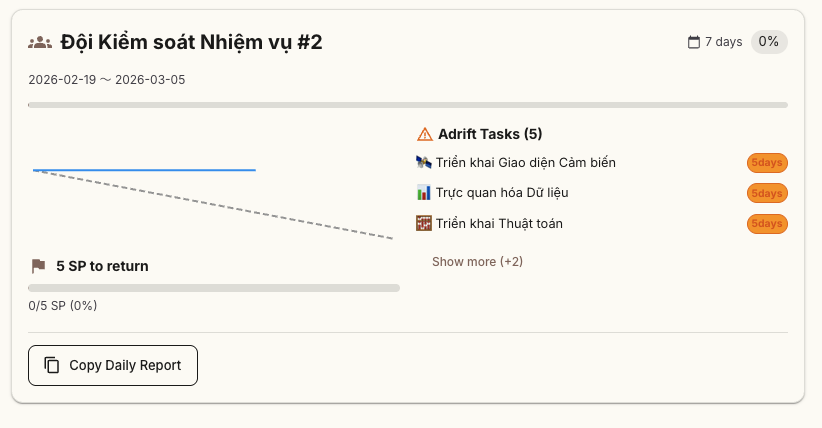Image resolution: width=822 pixels, height=428 pixels.
Task: Open the Triển khai Thuật toán task
Action: (x=499, y=223)
